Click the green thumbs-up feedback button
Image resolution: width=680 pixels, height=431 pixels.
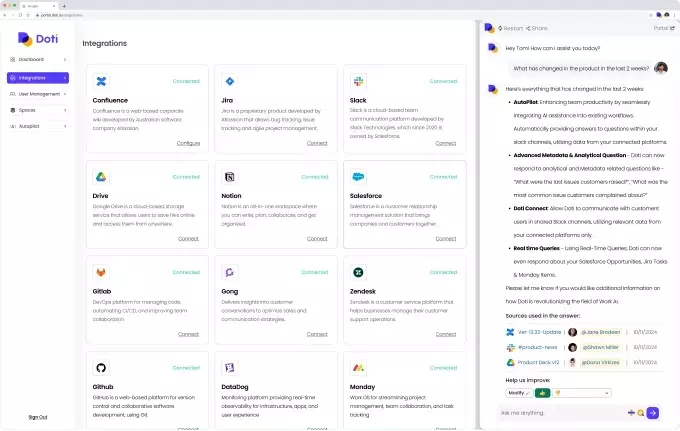(543, 393)
